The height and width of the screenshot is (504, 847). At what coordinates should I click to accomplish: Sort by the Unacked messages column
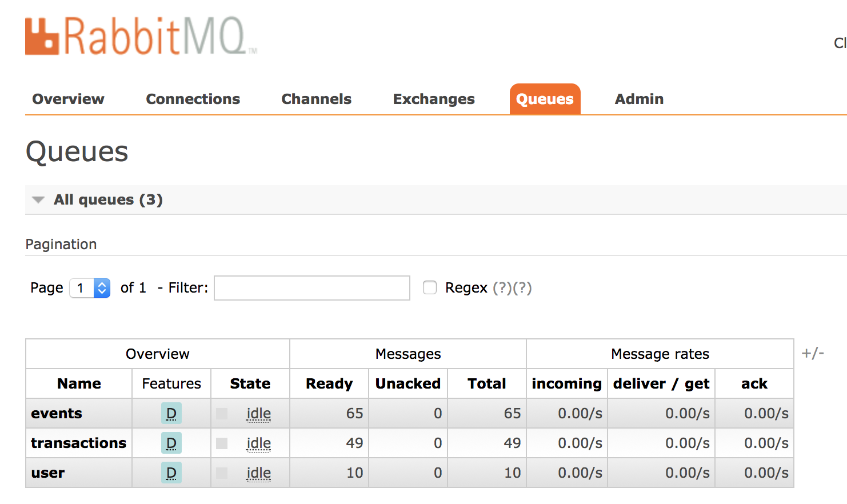click(x=408, y=383)
